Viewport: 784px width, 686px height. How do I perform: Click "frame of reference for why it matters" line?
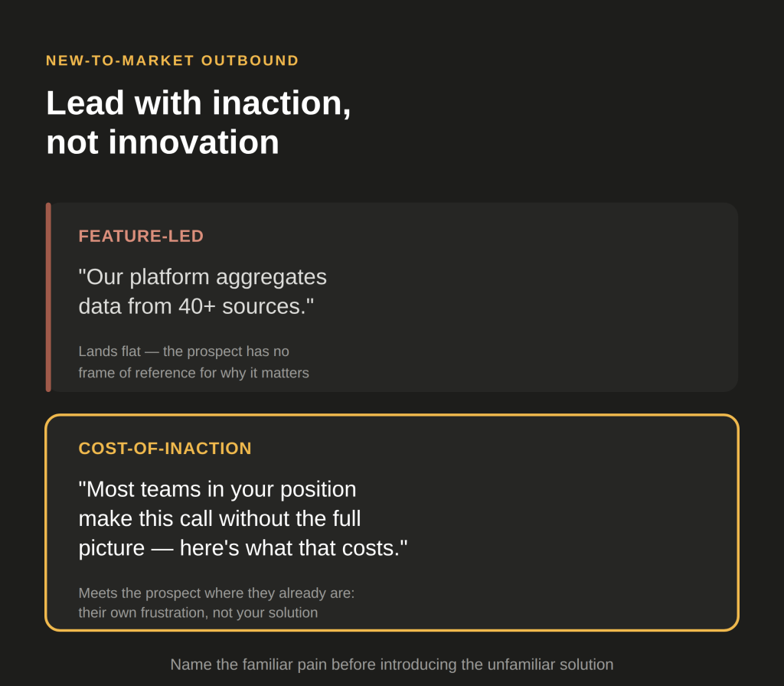click(194, 373)
